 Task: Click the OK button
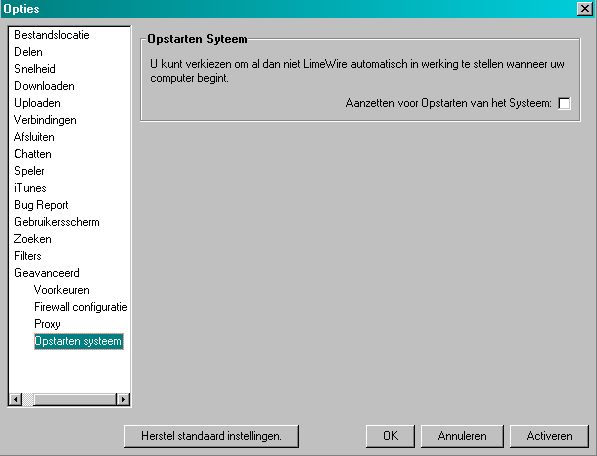tap(390, 436)
